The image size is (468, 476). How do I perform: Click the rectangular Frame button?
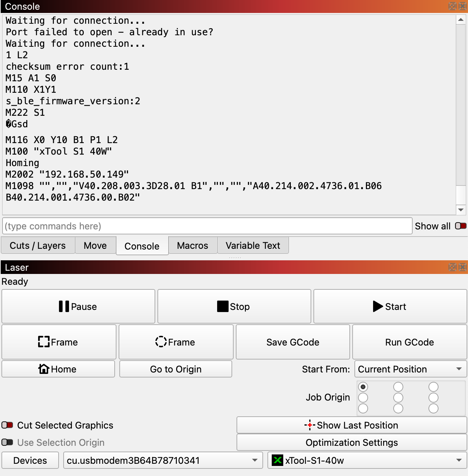click(59, 342)
